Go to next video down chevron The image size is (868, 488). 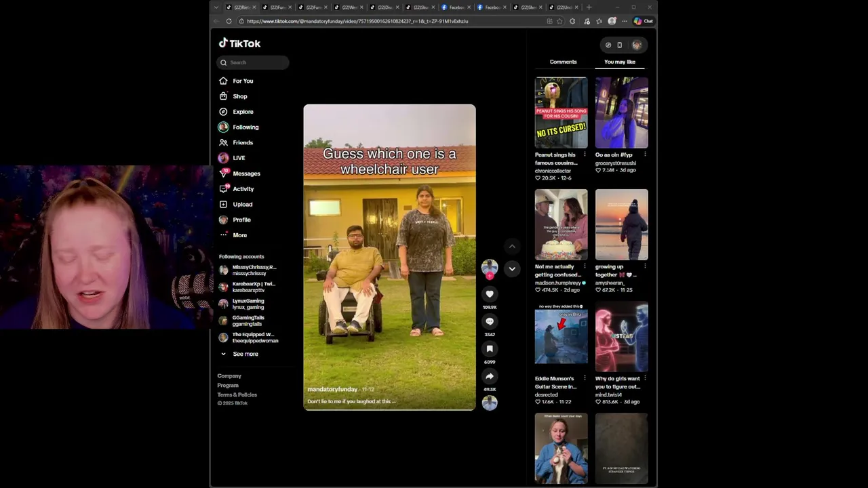coord(512,268)
